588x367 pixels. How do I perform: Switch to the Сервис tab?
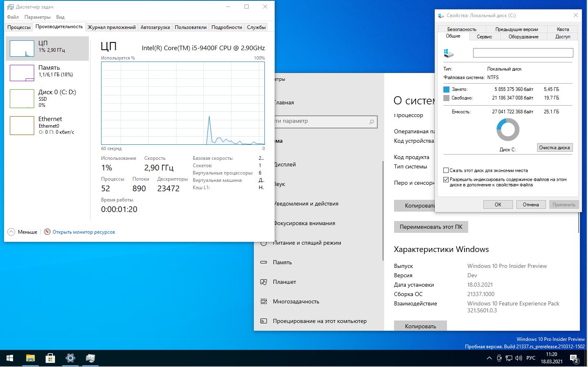[x=484, y=37]
